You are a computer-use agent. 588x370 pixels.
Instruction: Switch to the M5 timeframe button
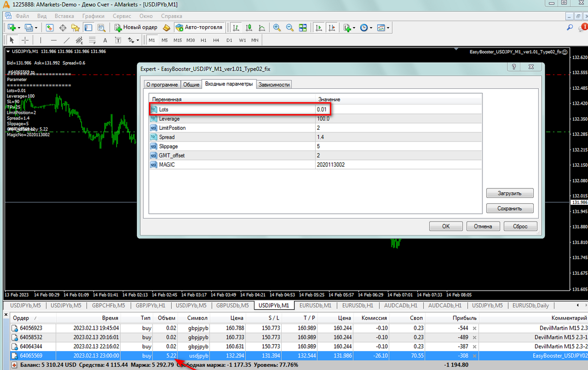[x=165, y=40]
